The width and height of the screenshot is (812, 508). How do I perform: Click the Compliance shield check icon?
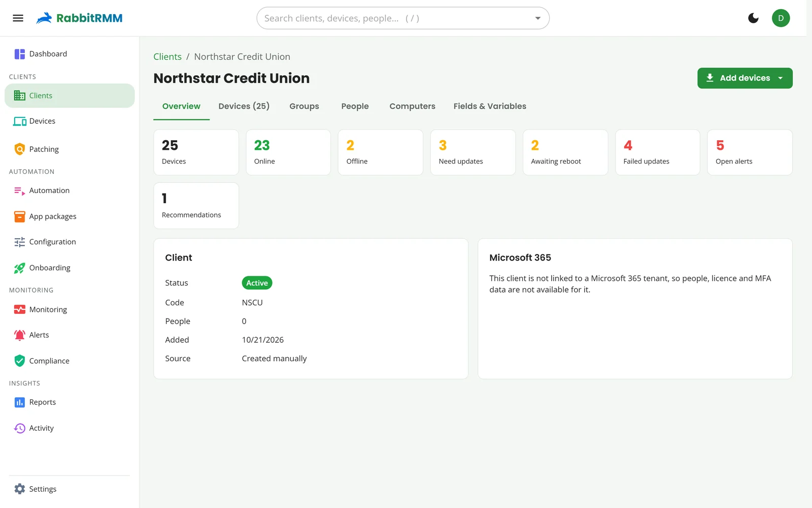click(x=20, y=361)
